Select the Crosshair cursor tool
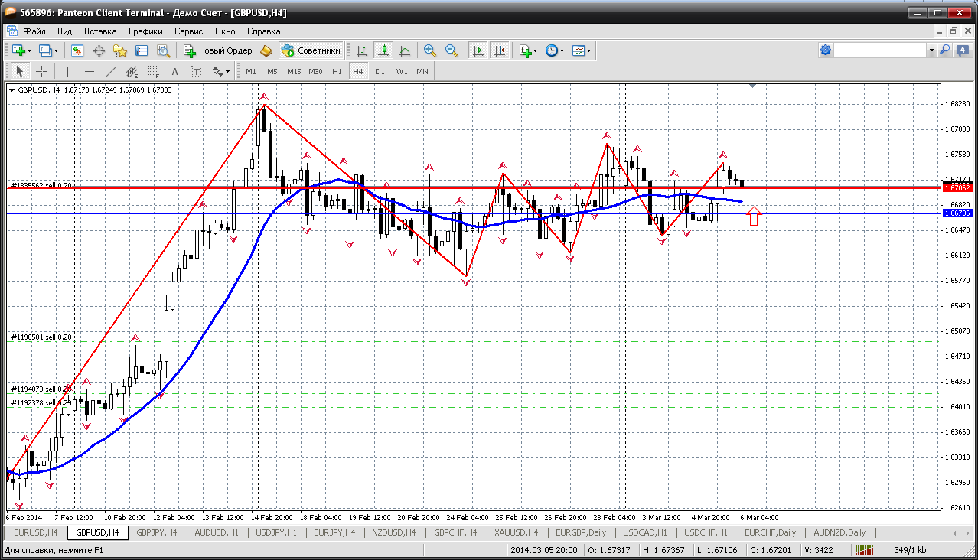 point(41,71)
